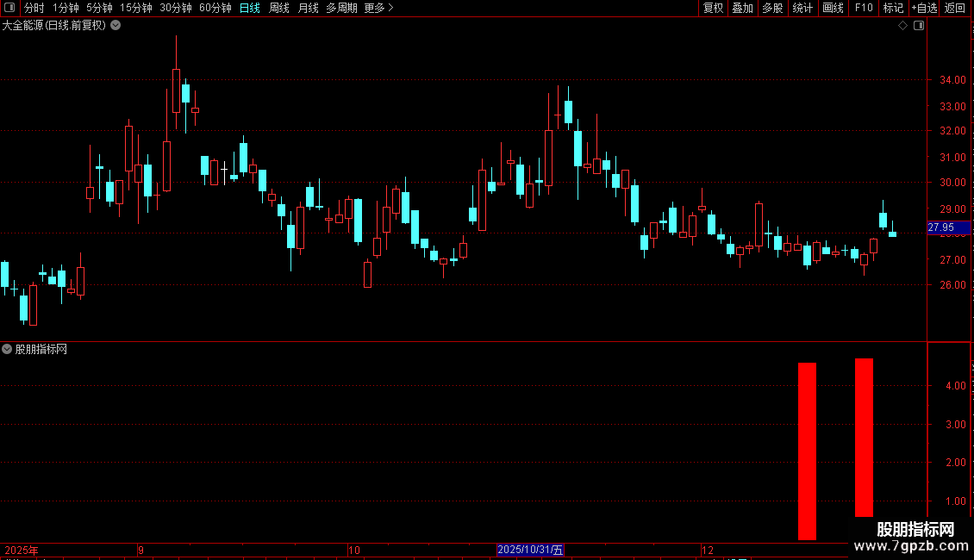Select the 1分钟 period
This screenshot has width=974, height=560.
(x=66, y=8)
